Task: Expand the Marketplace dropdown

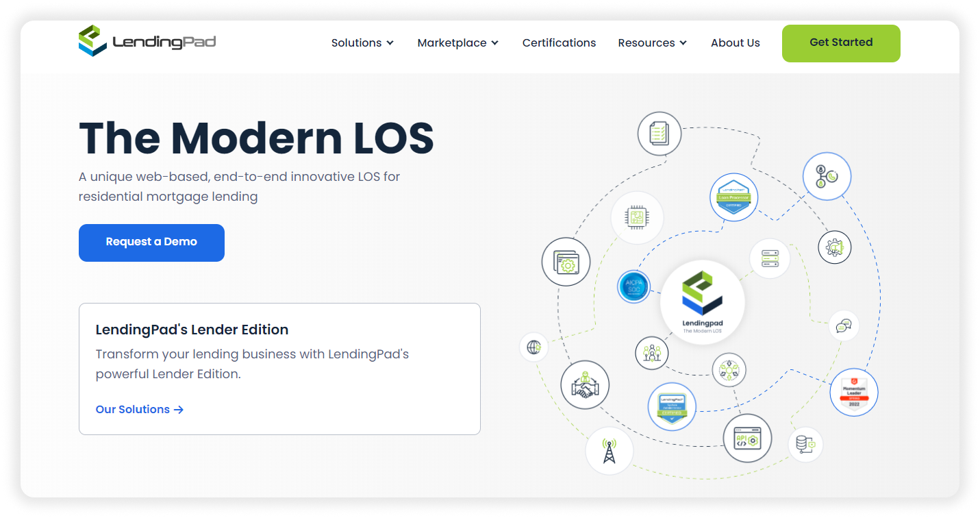Action: click(457, 42)
